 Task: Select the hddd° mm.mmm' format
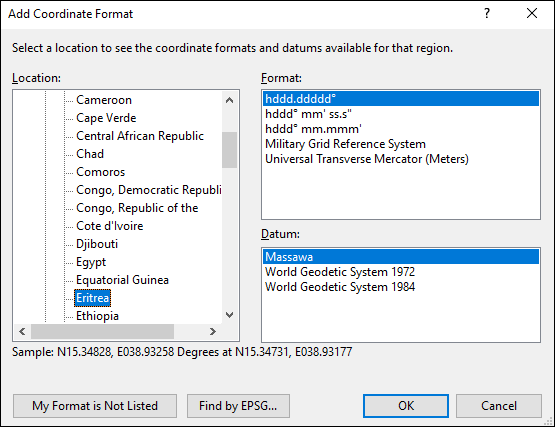[x=401, y=129]
